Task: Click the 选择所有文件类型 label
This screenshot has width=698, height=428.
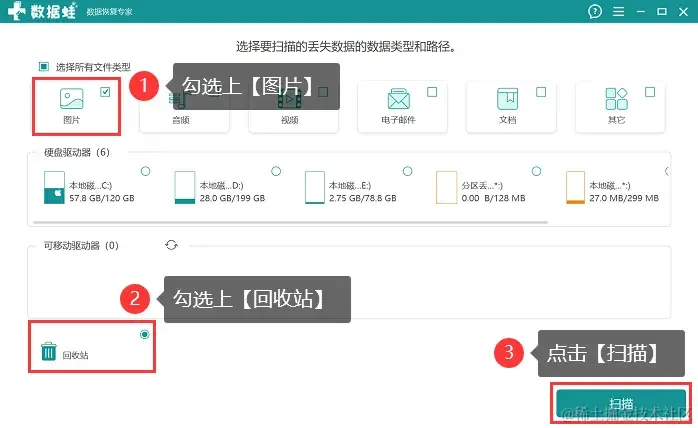Action: (93, 67)
